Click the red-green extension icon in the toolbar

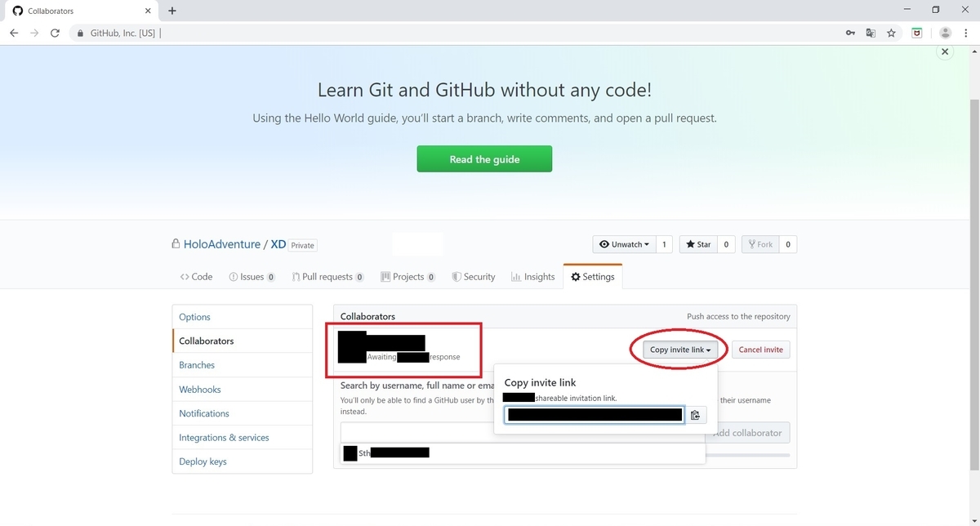coord(917,33)
